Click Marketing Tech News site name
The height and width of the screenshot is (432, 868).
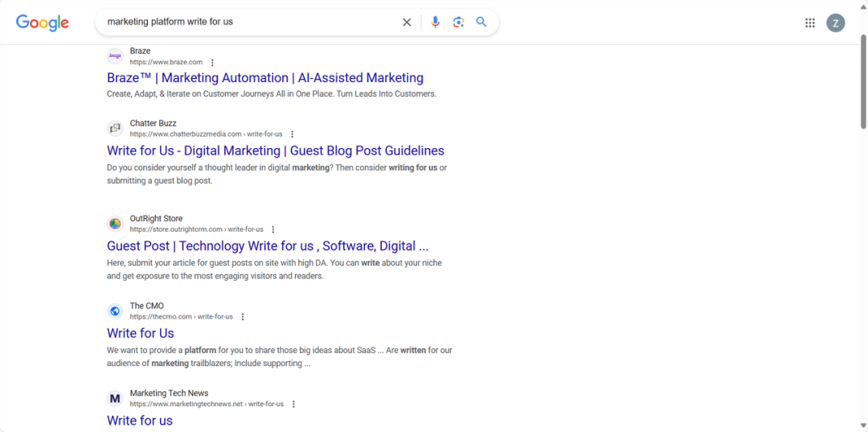pos(170,393)
